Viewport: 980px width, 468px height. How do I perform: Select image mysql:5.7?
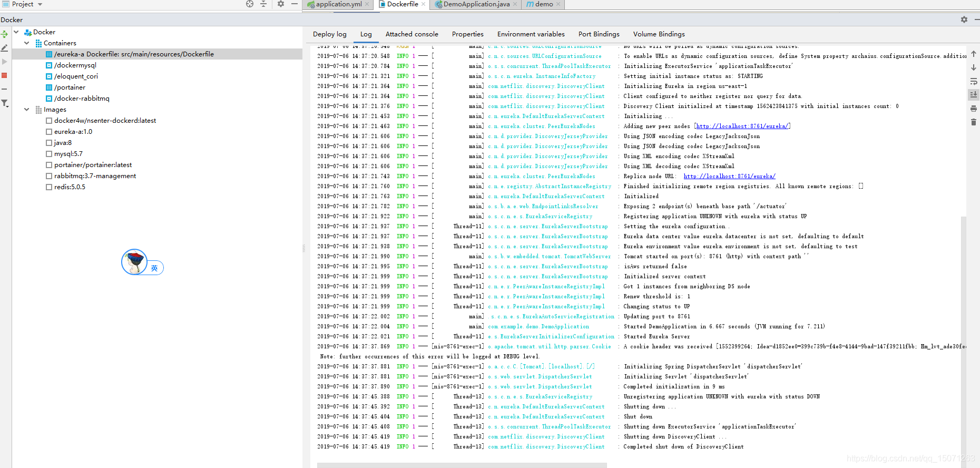tap(68, 153)
